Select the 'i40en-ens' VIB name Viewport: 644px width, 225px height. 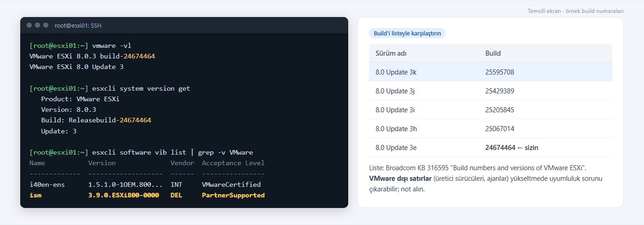click(47, 185)
